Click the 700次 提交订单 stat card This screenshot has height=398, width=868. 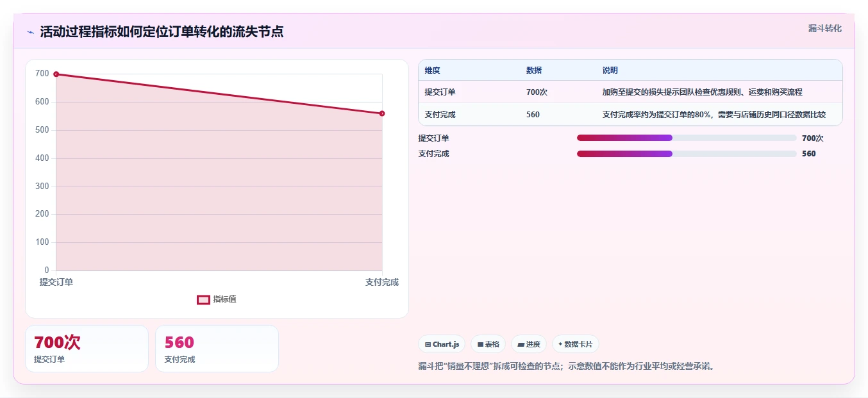click(87, 349)
